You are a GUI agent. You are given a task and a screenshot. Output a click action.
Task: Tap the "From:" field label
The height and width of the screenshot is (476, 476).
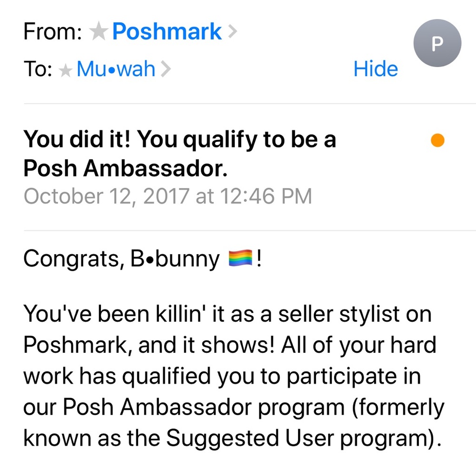tap(52, 32)
